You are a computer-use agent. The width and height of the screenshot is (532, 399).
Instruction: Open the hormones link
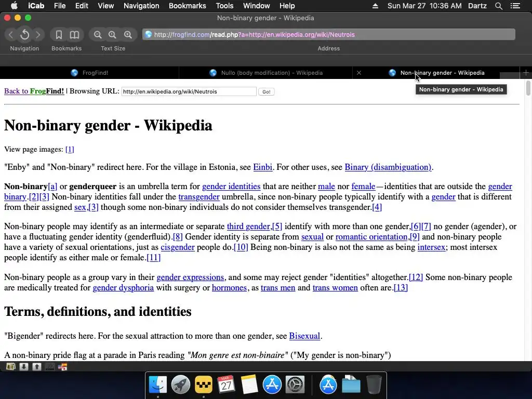point(229,288)
